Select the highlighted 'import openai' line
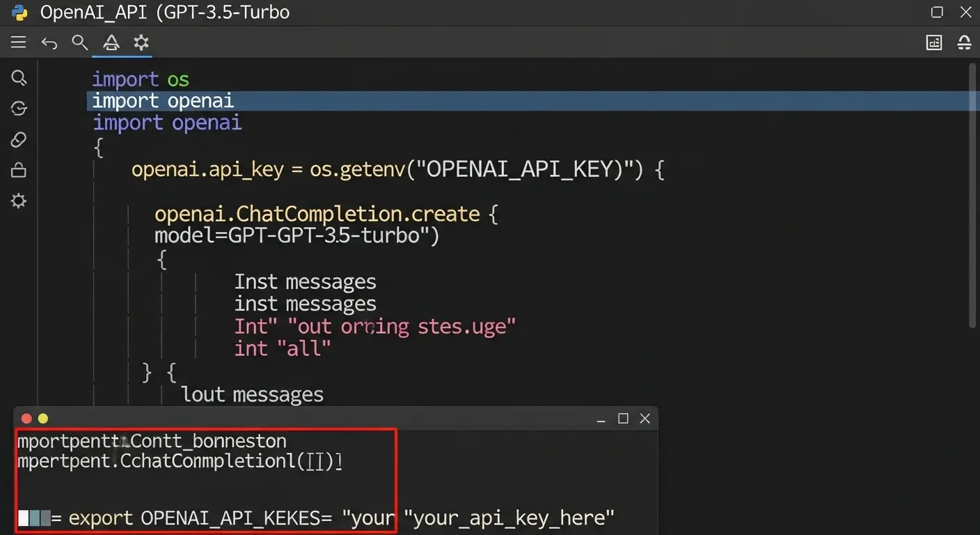Image resolution: width=980 pixels, height=535 pixels. [x=163, y=101]
